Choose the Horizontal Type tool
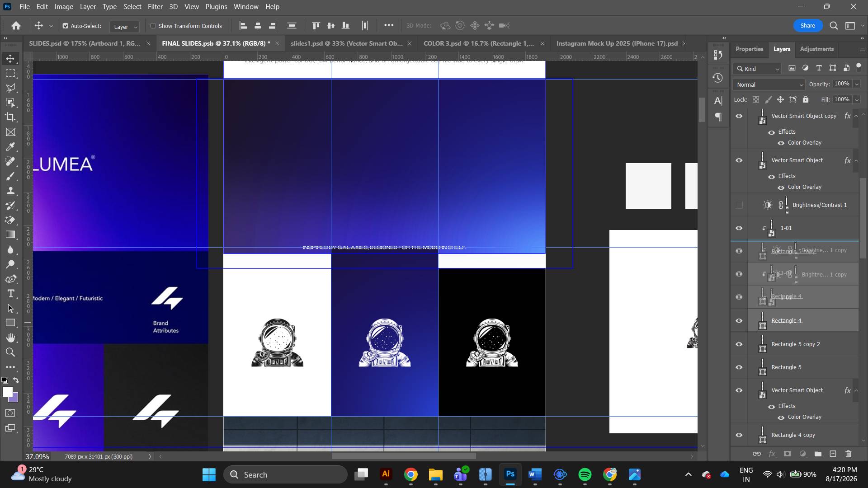Viewport: 868px width, 488px height. click(x=10, y=294)
